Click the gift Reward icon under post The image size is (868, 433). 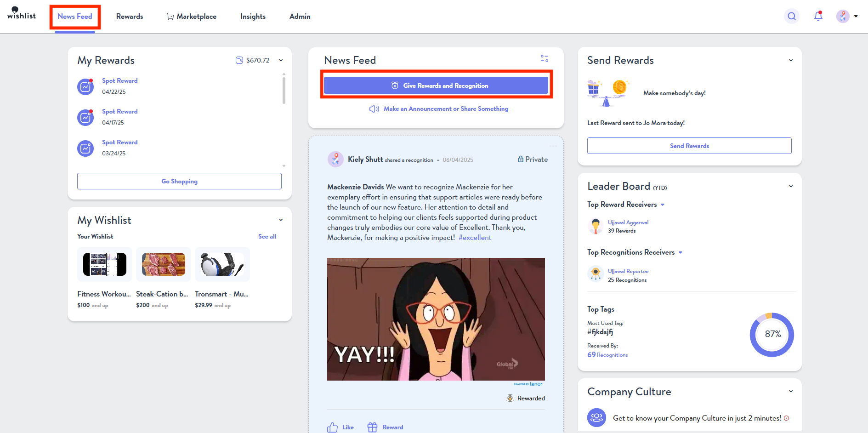(x=372, y=427)
